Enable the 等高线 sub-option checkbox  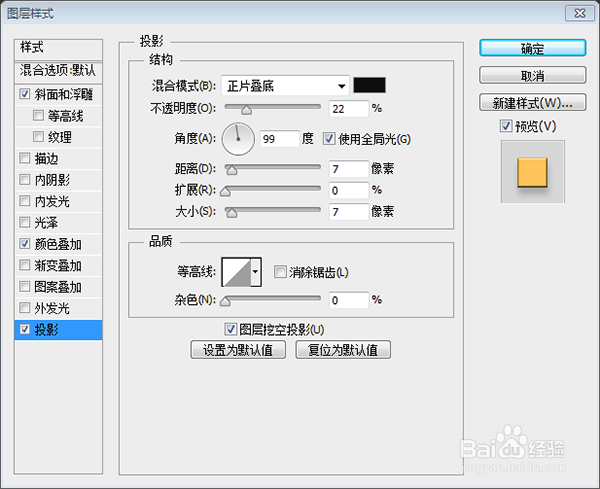pos(38,115)
